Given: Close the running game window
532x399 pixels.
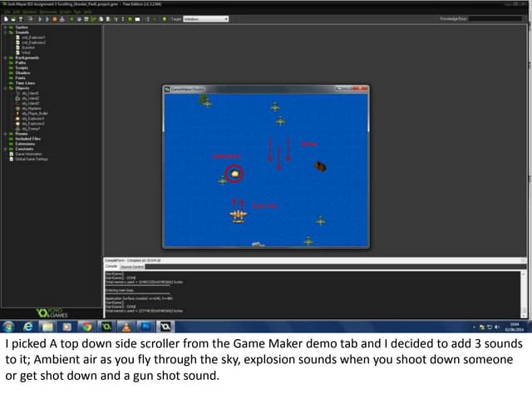Looking at the screenshot, I should coord(365,86).
